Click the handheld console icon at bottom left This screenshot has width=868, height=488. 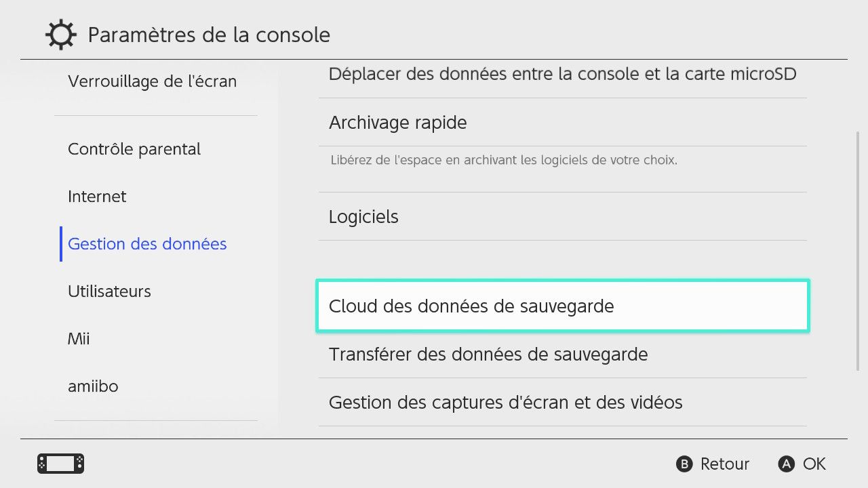61,464
